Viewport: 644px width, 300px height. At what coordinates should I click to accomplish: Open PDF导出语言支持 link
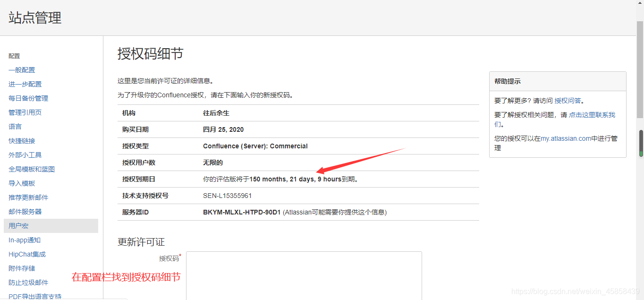point(35,296)
